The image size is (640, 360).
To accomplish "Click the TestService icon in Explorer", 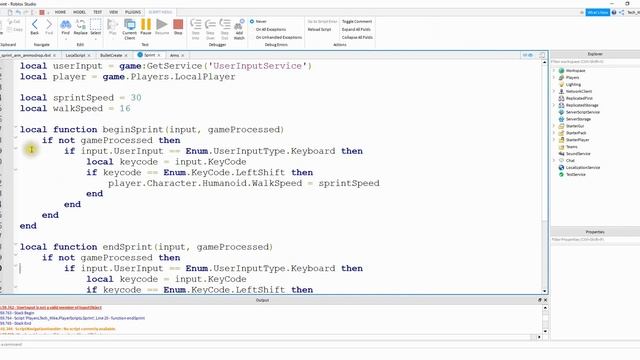I will click(x=561, y=175).
